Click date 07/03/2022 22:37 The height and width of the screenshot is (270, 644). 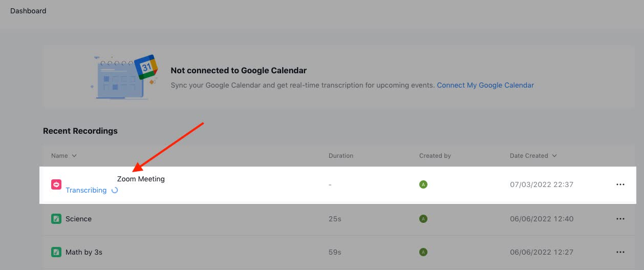[542, 184]
